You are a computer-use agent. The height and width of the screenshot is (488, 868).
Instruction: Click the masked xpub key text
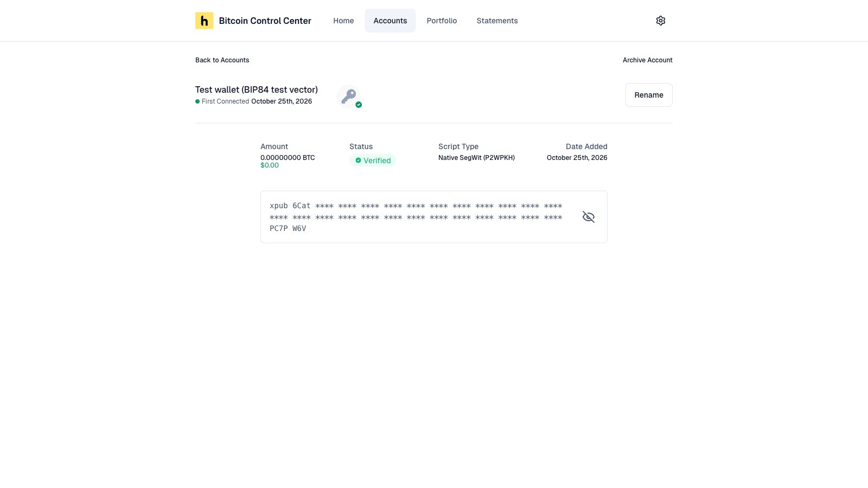[x=416, y=217]
